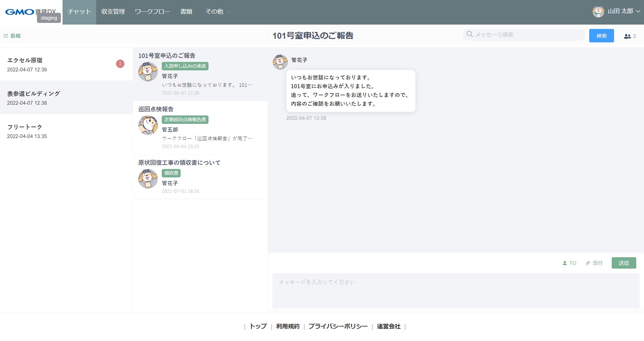Click 管五郎's avatar in 巡回点検報告 thread
This screenshot has height=341, width=644.
(x=148, y=125)
